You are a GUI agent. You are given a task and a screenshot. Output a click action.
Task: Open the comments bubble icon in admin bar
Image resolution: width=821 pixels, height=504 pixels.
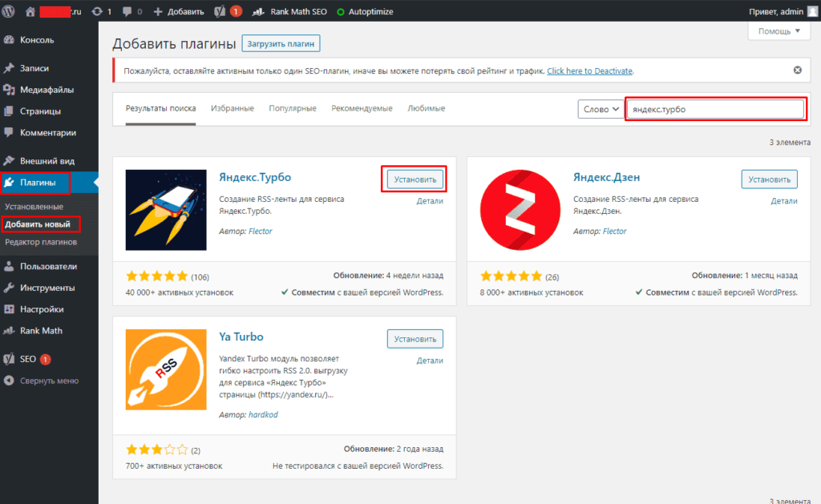[127, 11]
